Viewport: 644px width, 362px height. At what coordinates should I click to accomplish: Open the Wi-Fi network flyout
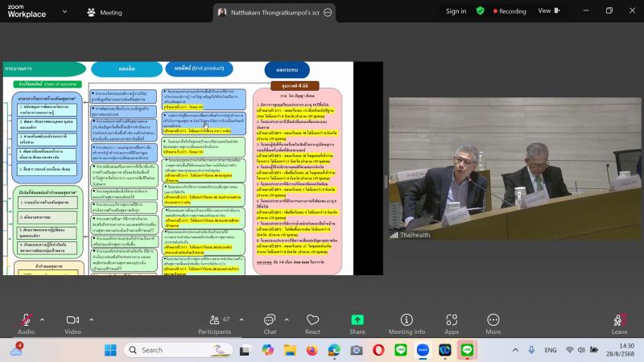pyautogui.click(x=570, y=350)
